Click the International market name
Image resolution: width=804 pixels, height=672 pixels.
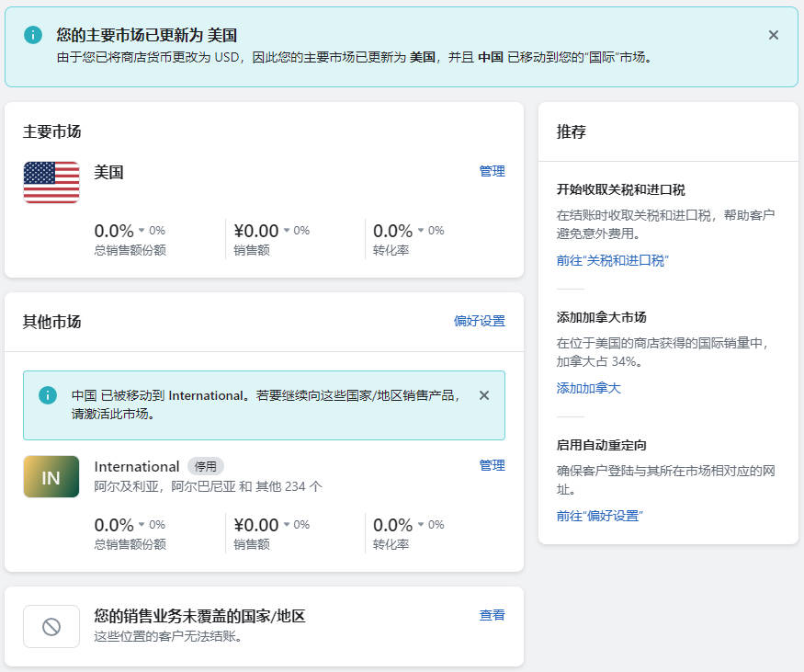(x=136, y=466)
